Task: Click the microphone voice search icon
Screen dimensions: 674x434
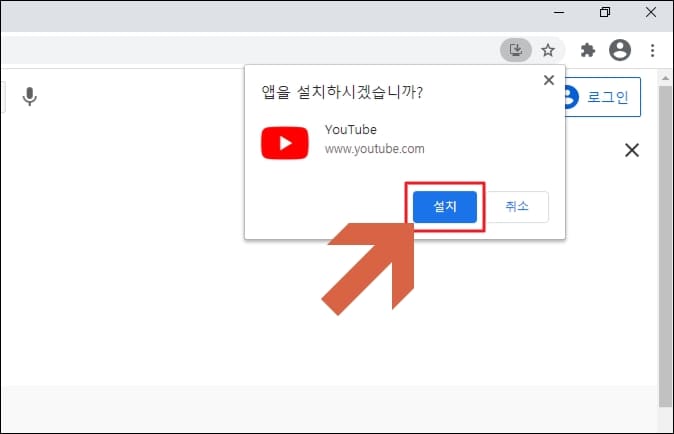Action: 30,96
